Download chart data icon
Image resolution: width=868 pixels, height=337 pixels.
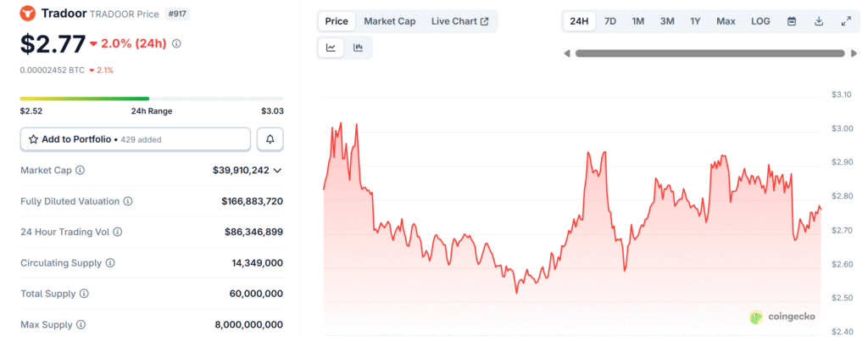pos(819,21)
